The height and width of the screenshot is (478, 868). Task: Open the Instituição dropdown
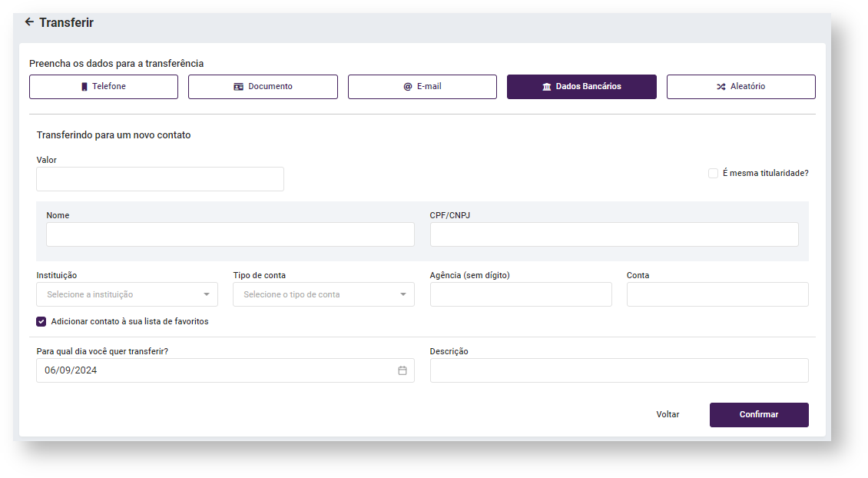(127, 294)
